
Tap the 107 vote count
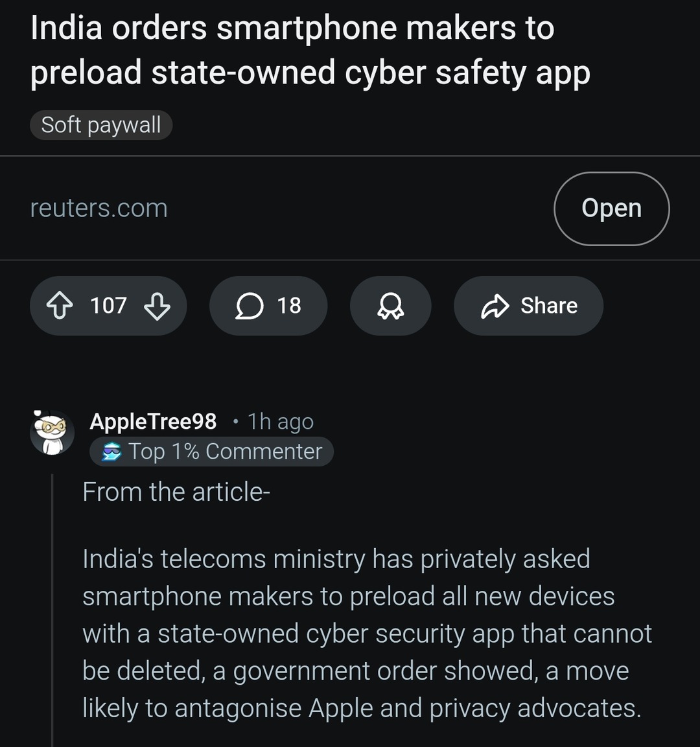click(108, 306)
